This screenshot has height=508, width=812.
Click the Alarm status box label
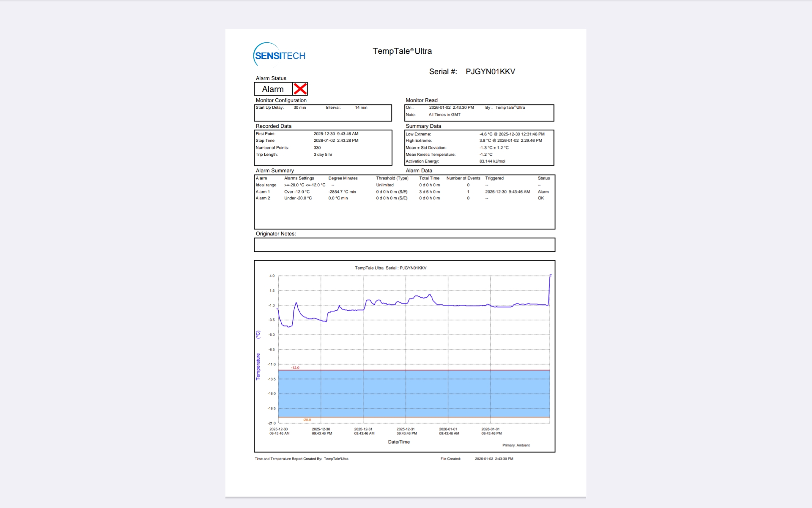coord(273,89)
